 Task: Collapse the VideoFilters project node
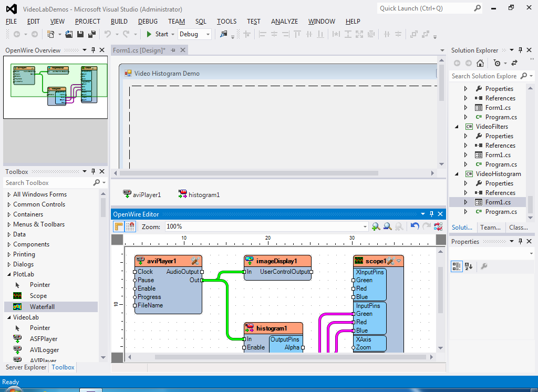[x=457, y=126]
